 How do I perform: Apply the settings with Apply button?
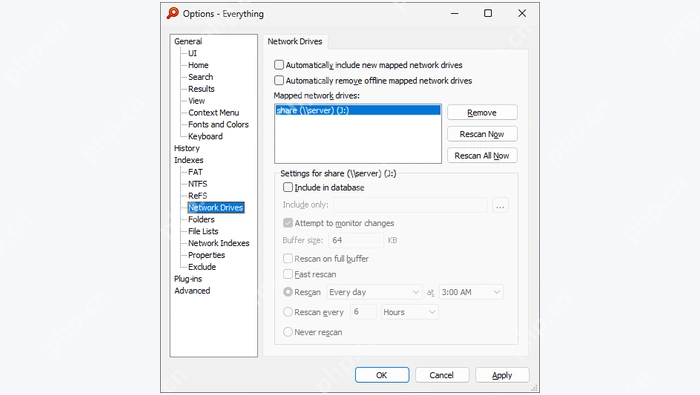point(502,375)
